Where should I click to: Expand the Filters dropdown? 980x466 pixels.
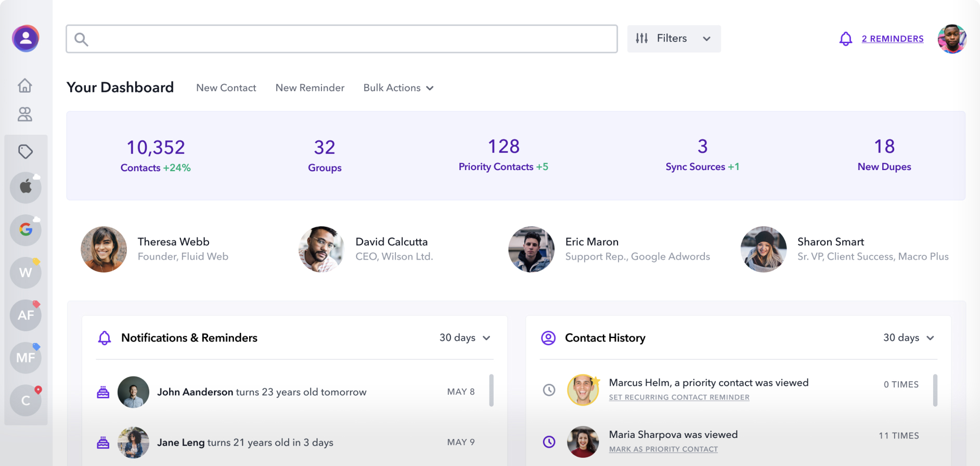[674, 38]
